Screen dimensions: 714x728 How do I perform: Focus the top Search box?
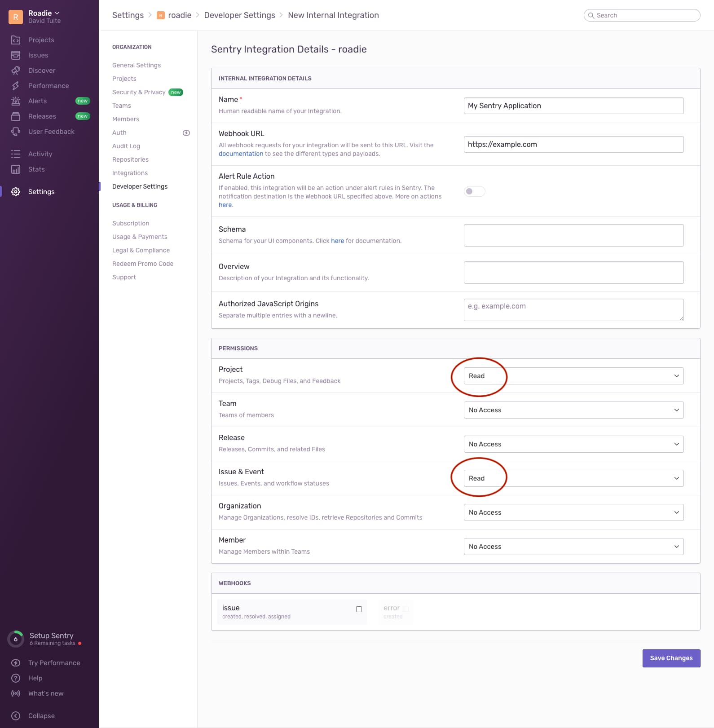642,15
